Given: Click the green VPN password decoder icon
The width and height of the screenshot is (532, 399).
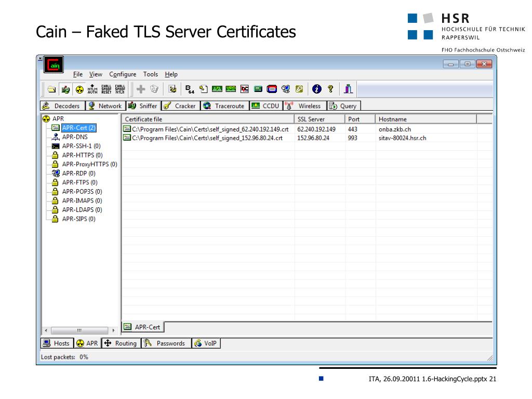Looking at the screenshot, I should [231, 89].
